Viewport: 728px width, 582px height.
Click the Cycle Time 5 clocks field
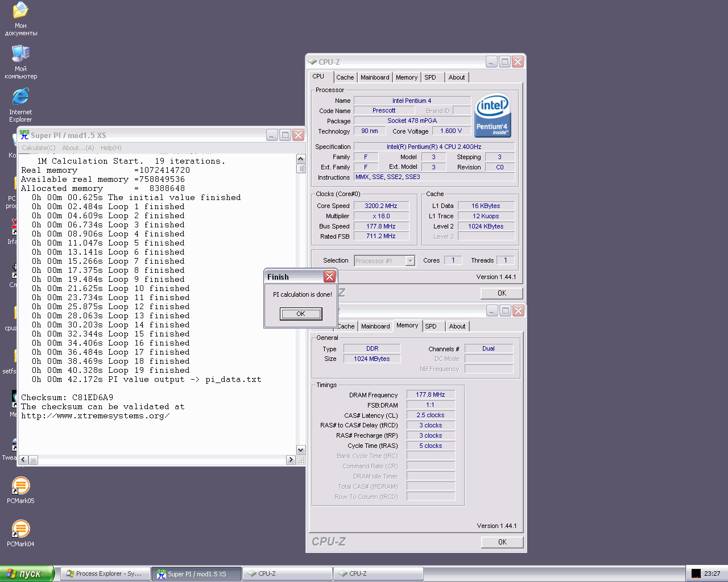point(431,446)
